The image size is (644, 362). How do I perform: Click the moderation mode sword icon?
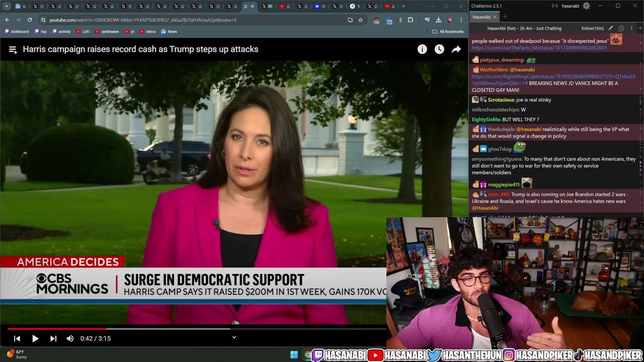tap(611, 28)
